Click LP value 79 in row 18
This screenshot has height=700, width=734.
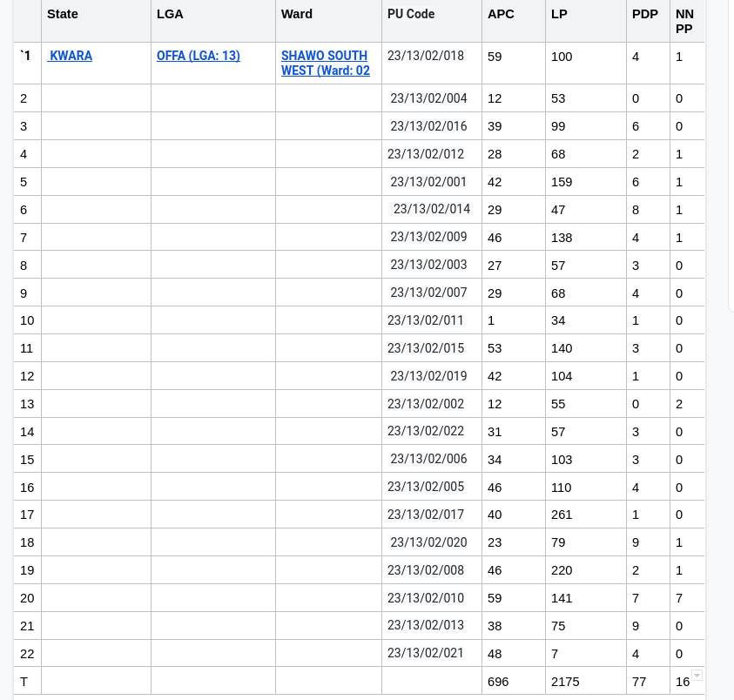(x=558, y=542)
